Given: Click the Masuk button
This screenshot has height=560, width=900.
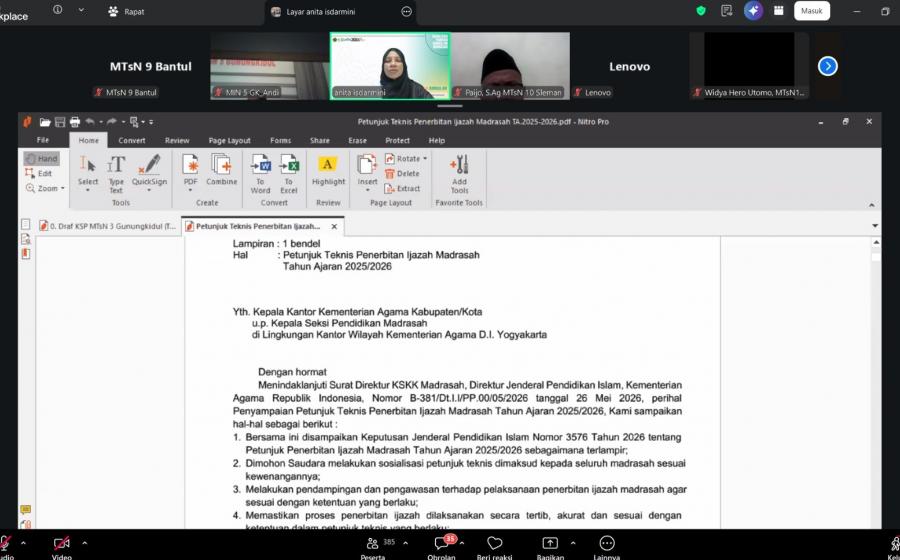Looking at the screenshot, I should tap(812, 11).
